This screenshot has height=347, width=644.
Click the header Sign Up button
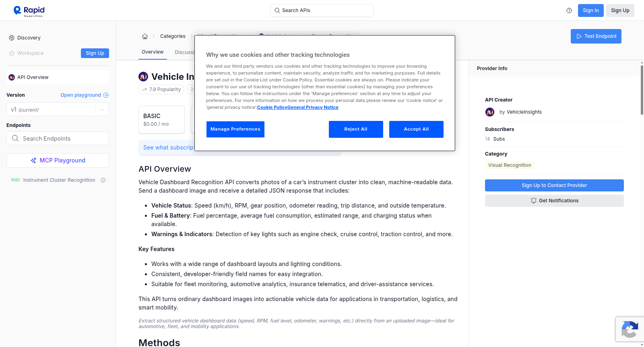click(x=620, y=10)
